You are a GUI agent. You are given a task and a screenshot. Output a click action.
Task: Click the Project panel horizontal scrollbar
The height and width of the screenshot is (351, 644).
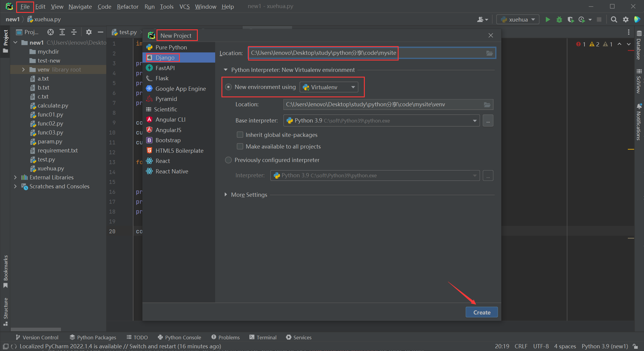tap(36, 329)
